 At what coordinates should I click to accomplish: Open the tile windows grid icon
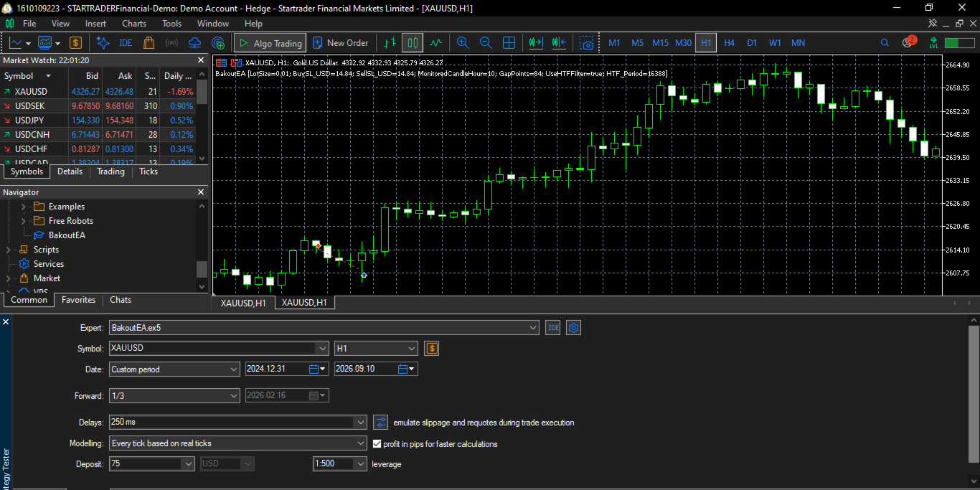(x=509, y=43)
